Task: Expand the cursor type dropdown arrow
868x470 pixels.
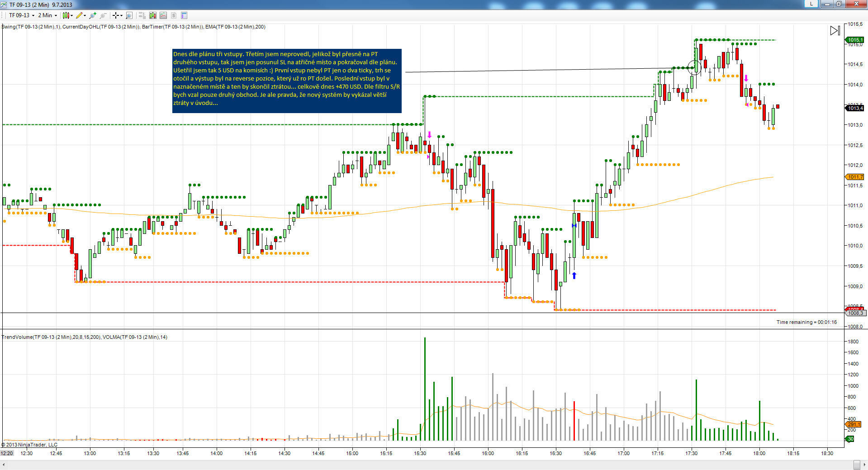Action: point(122,15)
